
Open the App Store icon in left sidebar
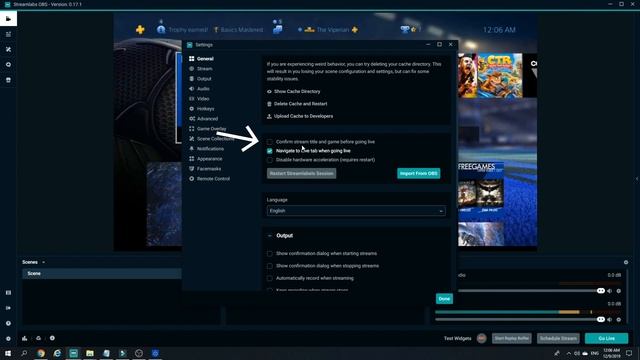click(x=8, y=80)
